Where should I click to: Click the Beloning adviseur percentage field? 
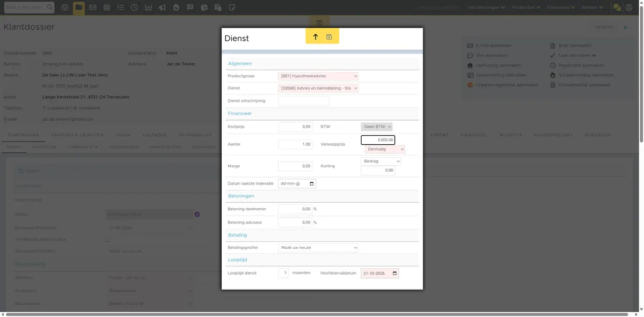coord(295,223)
